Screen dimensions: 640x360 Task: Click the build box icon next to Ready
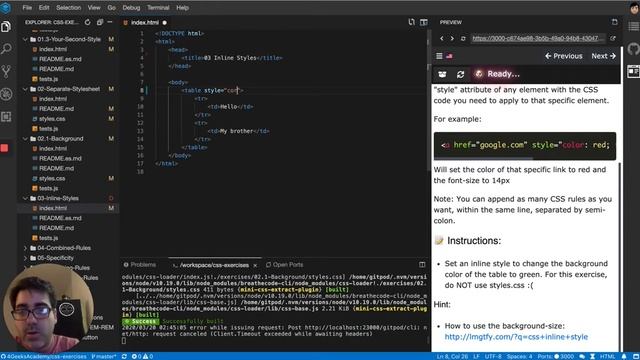(x=442, y=74)
